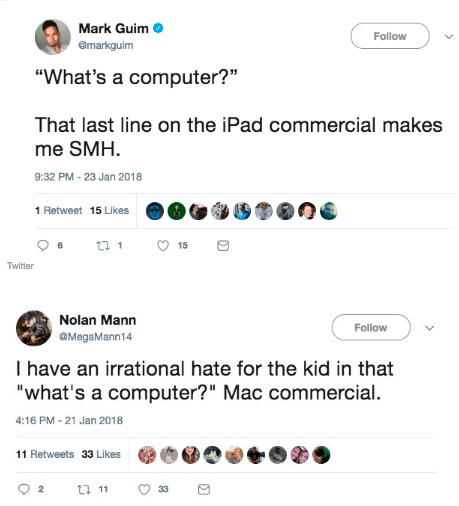Open Mark Guim's verified badge
Screen dimensions: 459x506
click(158, 28)
